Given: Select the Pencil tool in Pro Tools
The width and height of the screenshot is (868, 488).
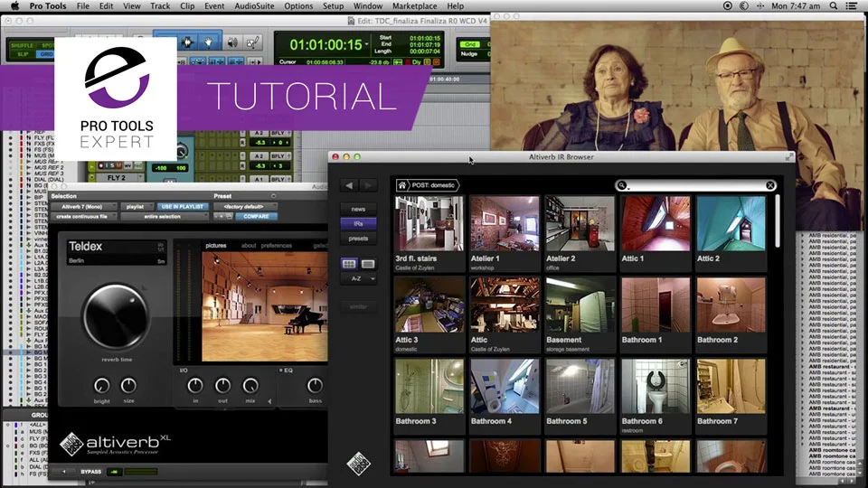Looking at the screenshot, I should [253, 42].
